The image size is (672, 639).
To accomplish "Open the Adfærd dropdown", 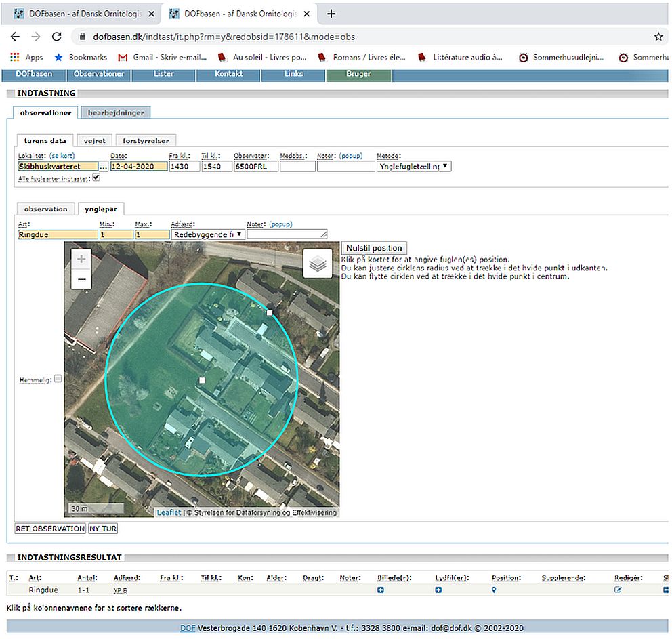I will pos(208,234).
